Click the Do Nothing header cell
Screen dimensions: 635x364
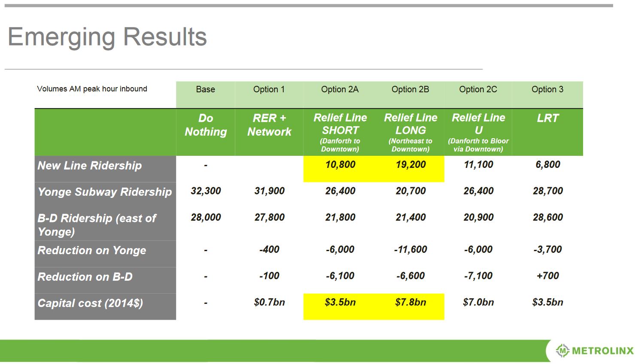[206, 125]
